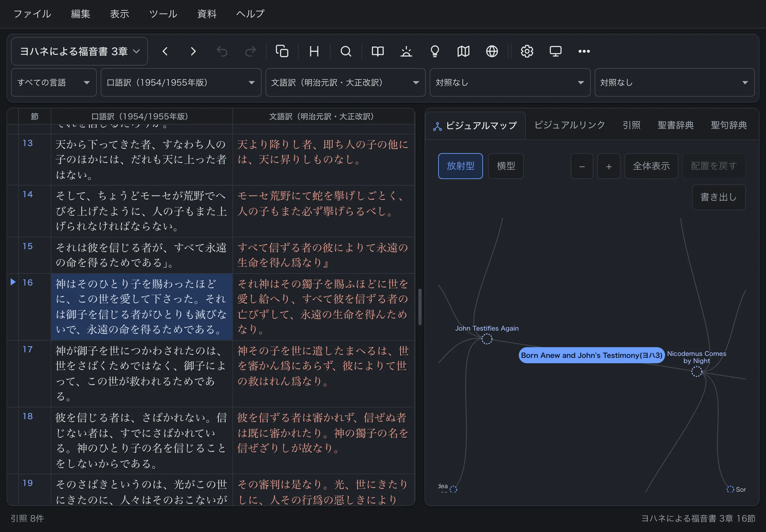
Task: Zoom out map with minus button
Action: 582,166
